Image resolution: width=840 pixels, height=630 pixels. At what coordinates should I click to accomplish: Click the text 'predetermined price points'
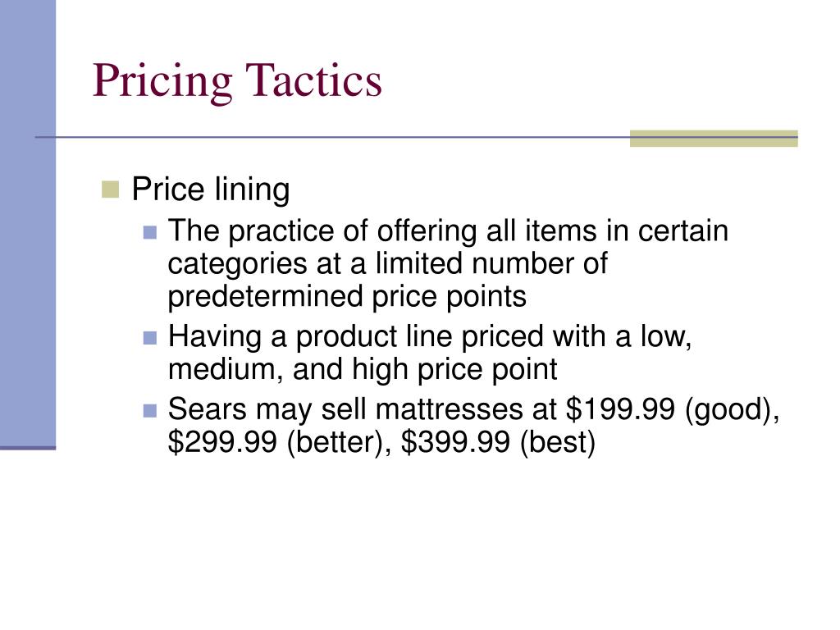347,297
